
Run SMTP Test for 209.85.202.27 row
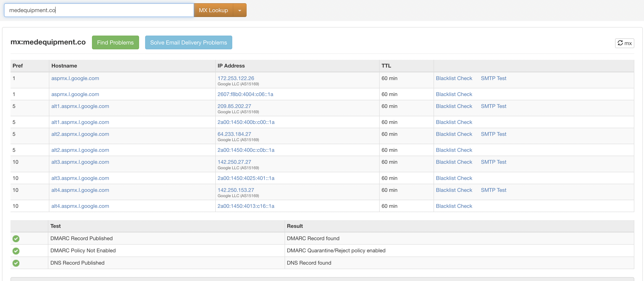tap(493, 106)
